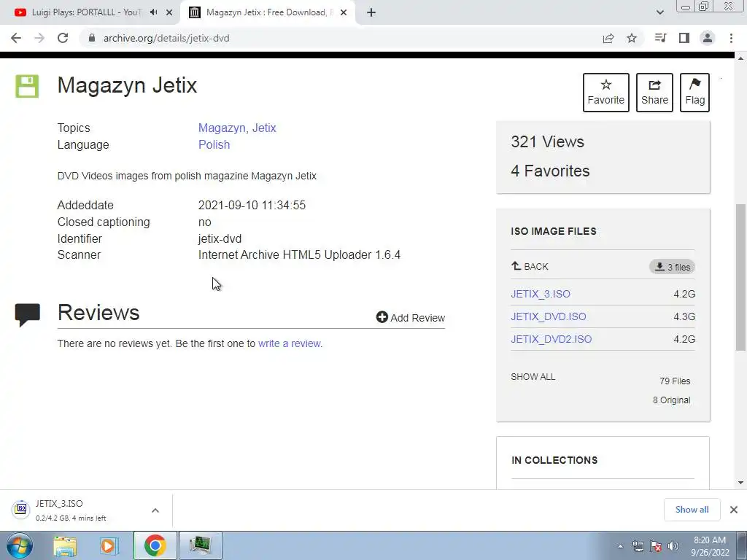Download all via the 3 files badge
Screen dimensions: 747x560
tap(672, 267)
